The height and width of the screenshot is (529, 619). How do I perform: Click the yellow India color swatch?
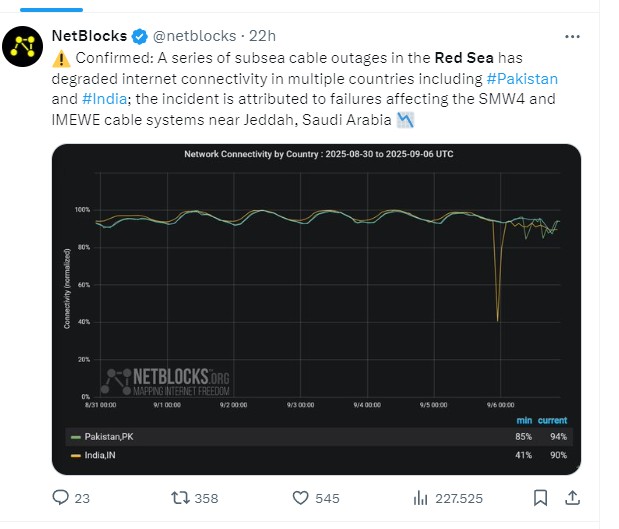(75, 455)
